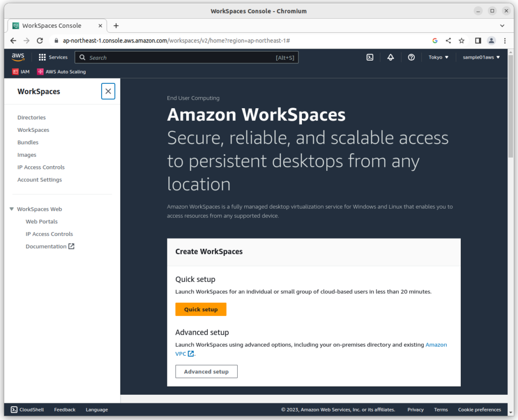Open the Services menu grid icon
Screen dimensions: 518x420
point(42,57)
